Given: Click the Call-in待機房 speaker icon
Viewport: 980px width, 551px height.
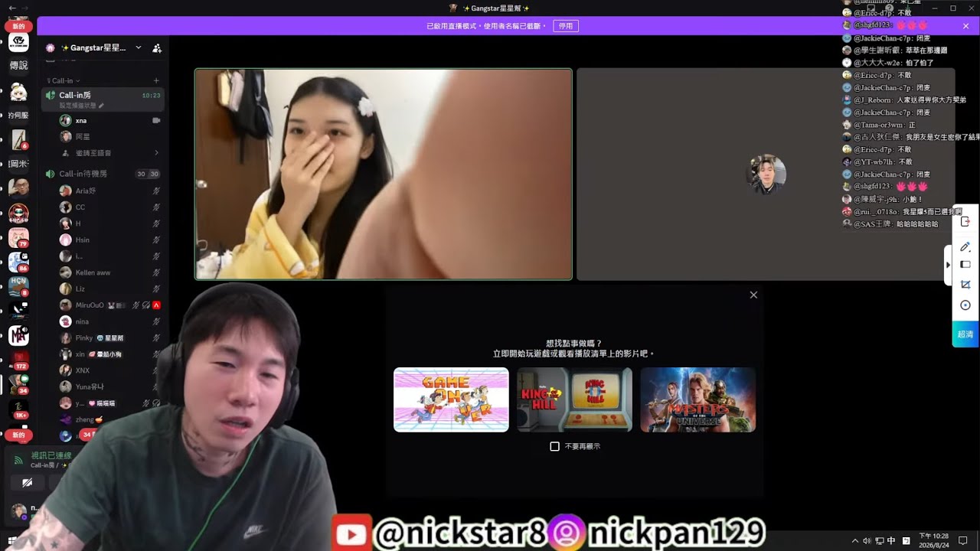Looking at the screenshot, I should point(51,174).
